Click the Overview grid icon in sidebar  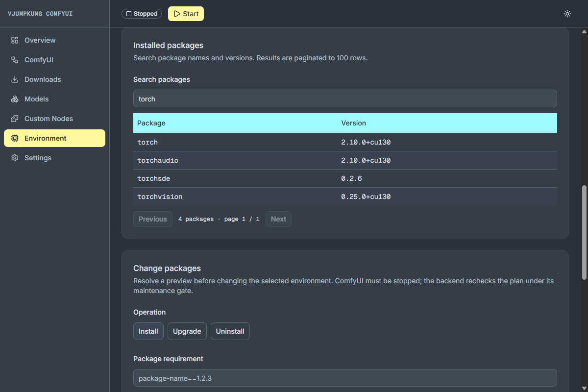click(x=15, y=40)
